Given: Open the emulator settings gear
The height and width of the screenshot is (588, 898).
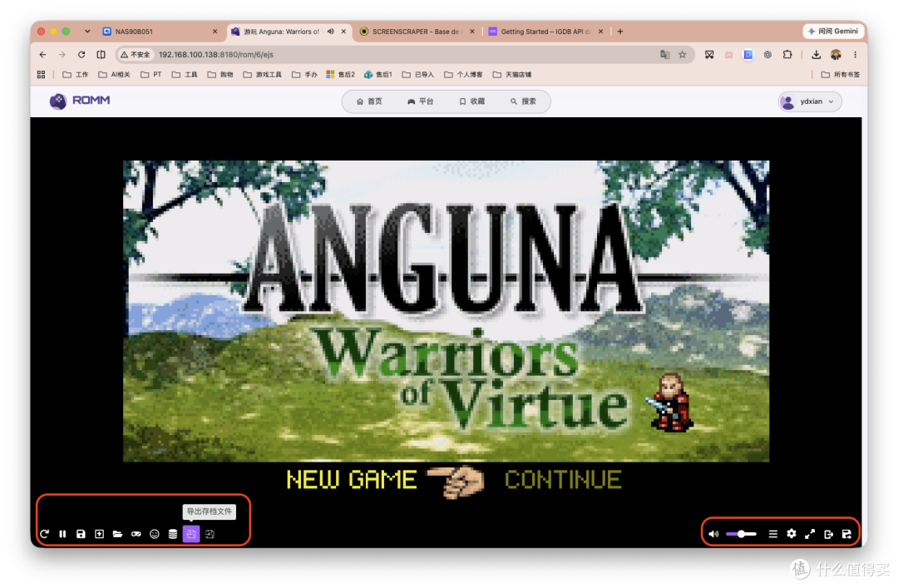Looking at the screenshot, I should pyautogui.click(x=791, y=534).
